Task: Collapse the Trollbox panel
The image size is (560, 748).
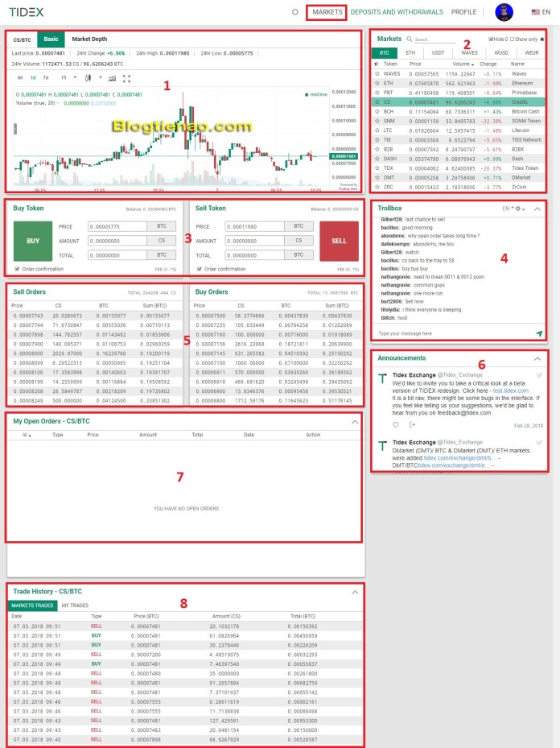Action: (x=537, y=209)
